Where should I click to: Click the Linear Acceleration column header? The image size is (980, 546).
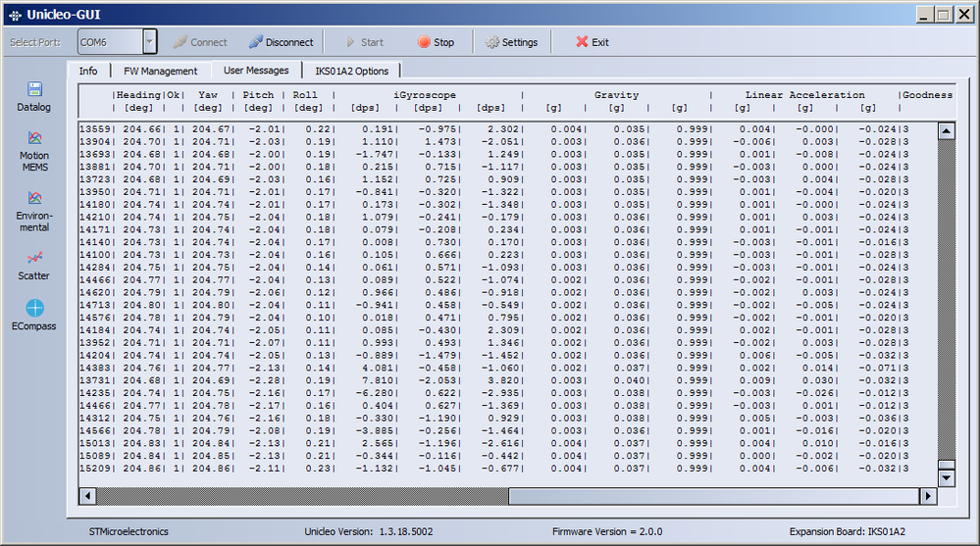805,95
